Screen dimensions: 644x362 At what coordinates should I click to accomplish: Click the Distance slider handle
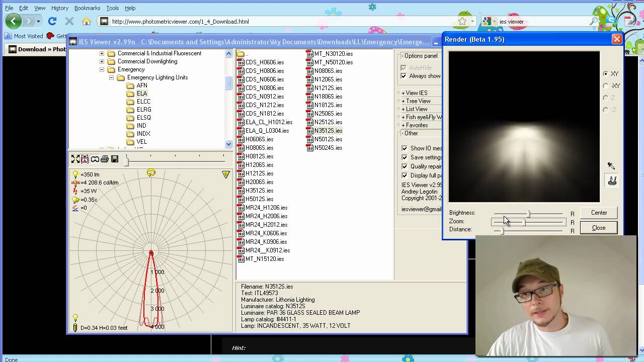[502, 230]
